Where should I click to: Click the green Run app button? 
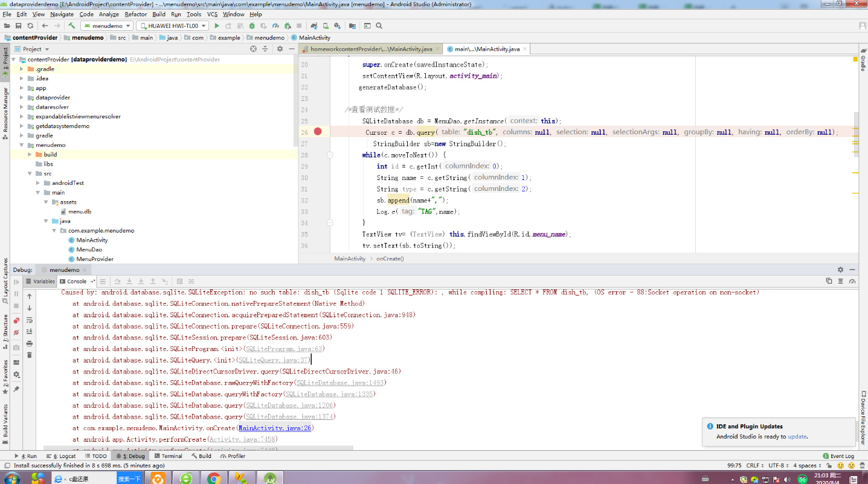tap(217, 26)
